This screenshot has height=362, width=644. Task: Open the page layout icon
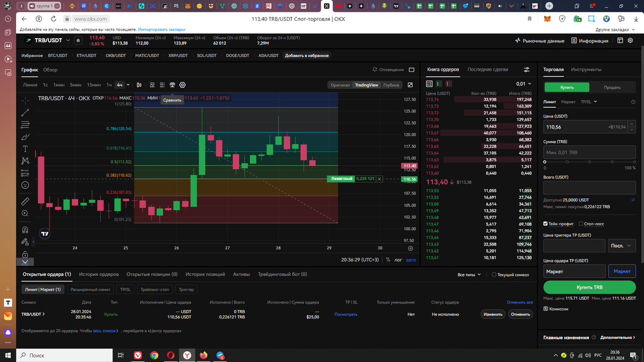click(620, 40)
